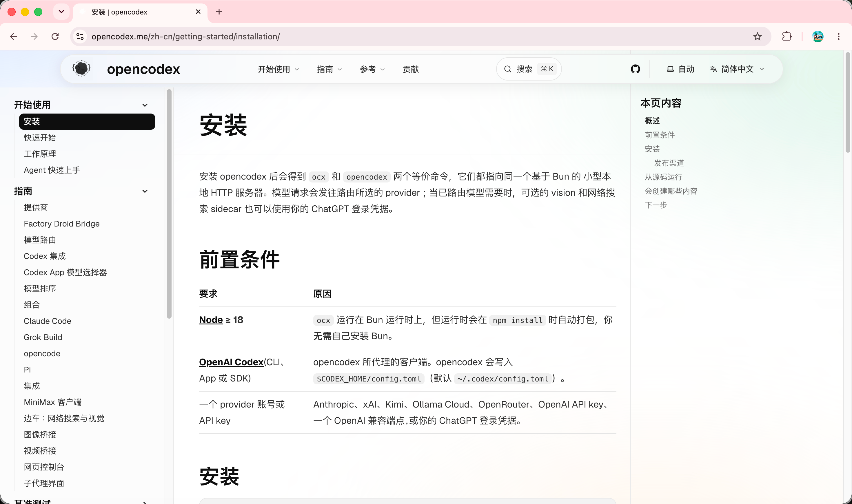This screenshot has width=852, height=504.
Task: View site information icon in address bar
Action: [80, 36]
